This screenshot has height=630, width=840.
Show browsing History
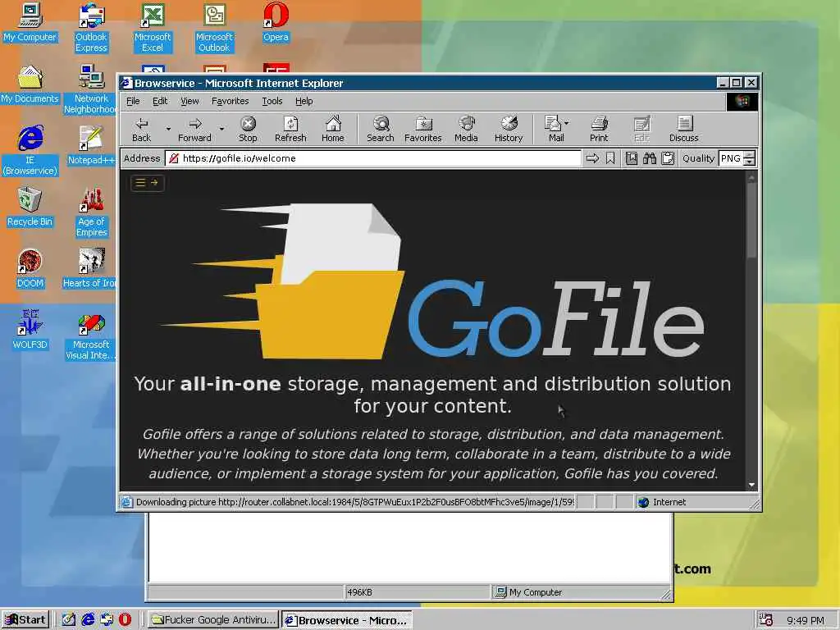click(x=509, y=130)
